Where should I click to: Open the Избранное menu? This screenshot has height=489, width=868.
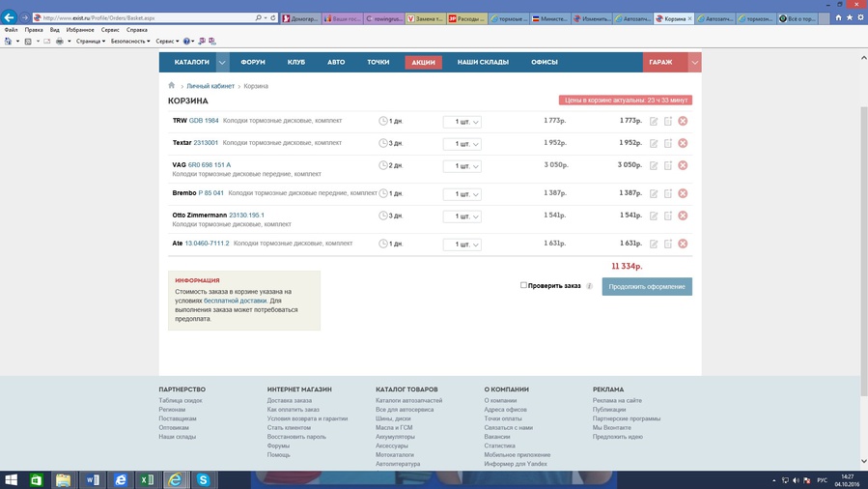pyautogui.click(x=80, y=30)
